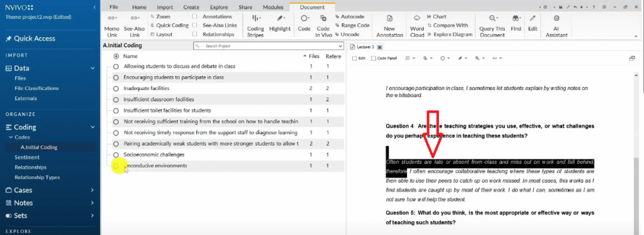Select circle beside Encouraging students to participate
The height and width of the screenshot is (235, 644).
(x=116, y=77)
